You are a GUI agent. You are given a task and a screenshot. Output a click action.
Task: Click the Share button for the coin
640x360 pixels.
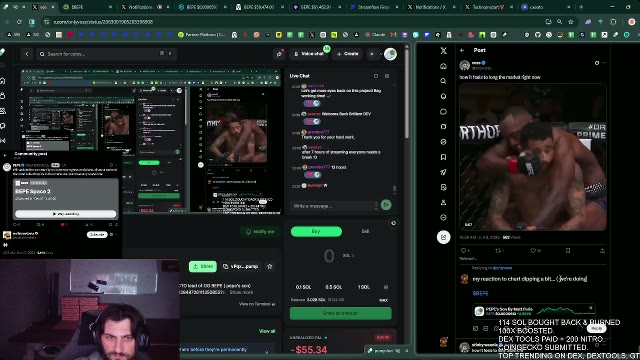click(203, 267)
